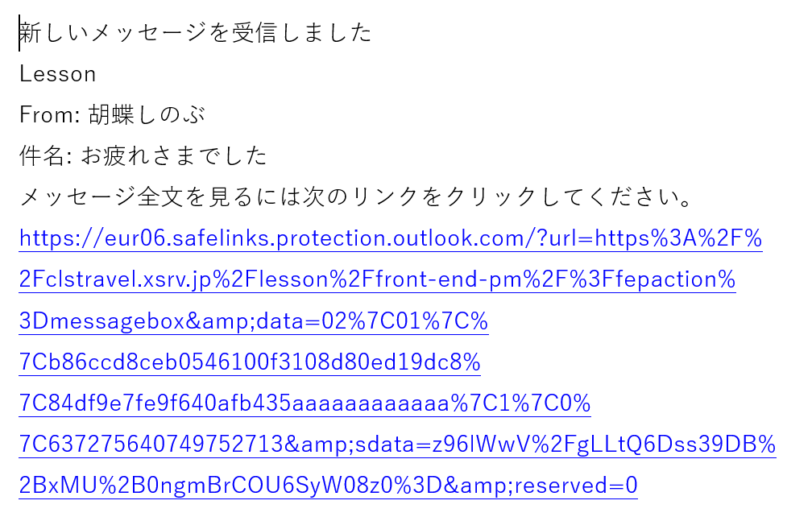Click the link line starting with 7C84df9e7fe9f640

[x=305, y=403]
